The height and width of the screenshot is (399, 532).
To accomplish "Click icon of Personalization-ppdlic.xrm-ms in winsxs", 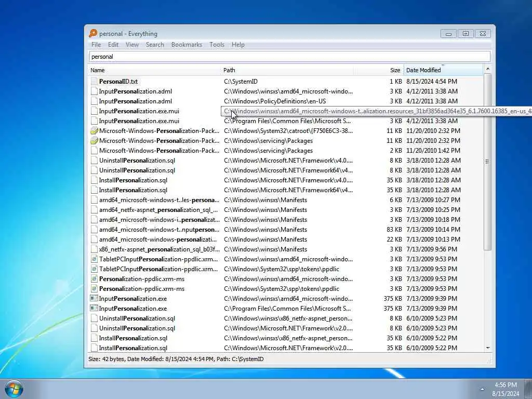I will click(94, 279).
